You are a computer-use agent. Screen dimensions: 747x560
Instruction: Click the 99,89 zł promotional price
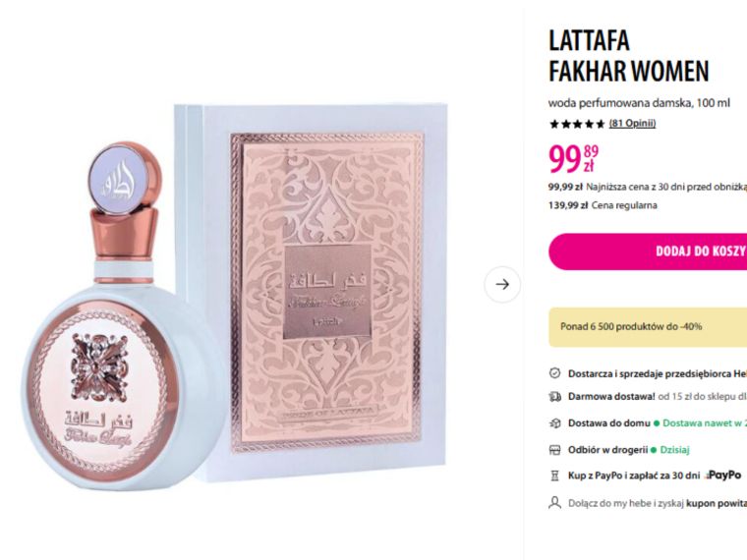[574, 159]
